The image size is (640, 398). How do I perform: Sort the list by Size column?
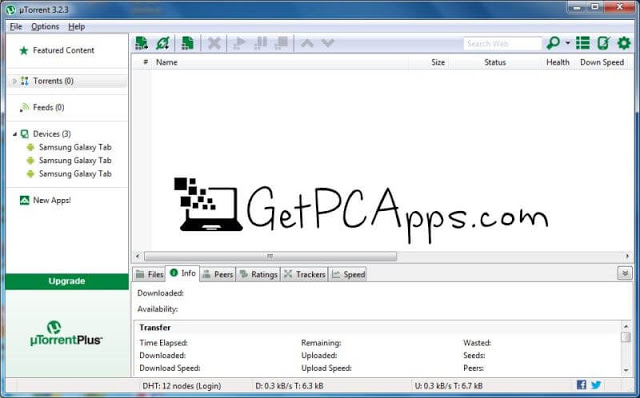point(438,62)
